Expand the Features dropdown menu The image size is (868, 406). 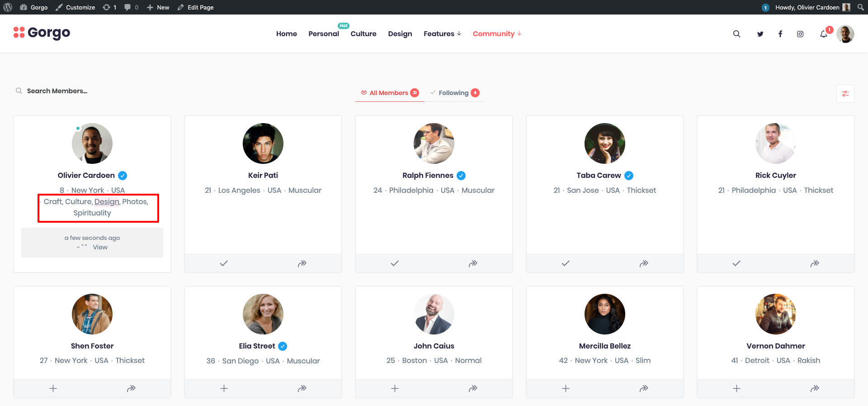pos(442,34)
